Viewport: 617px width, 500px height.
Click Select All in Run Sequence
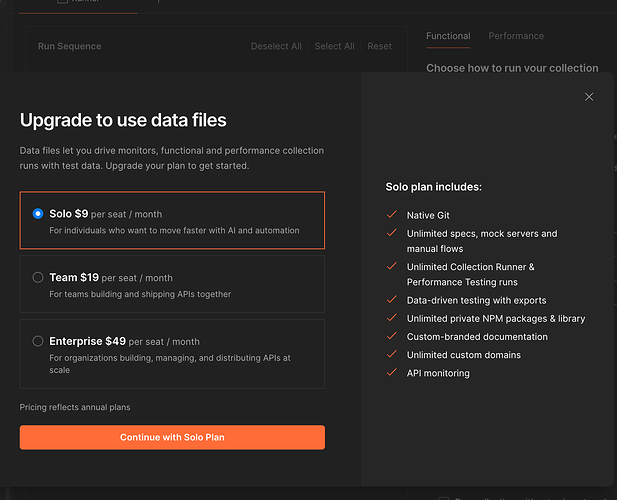[334, 46]
